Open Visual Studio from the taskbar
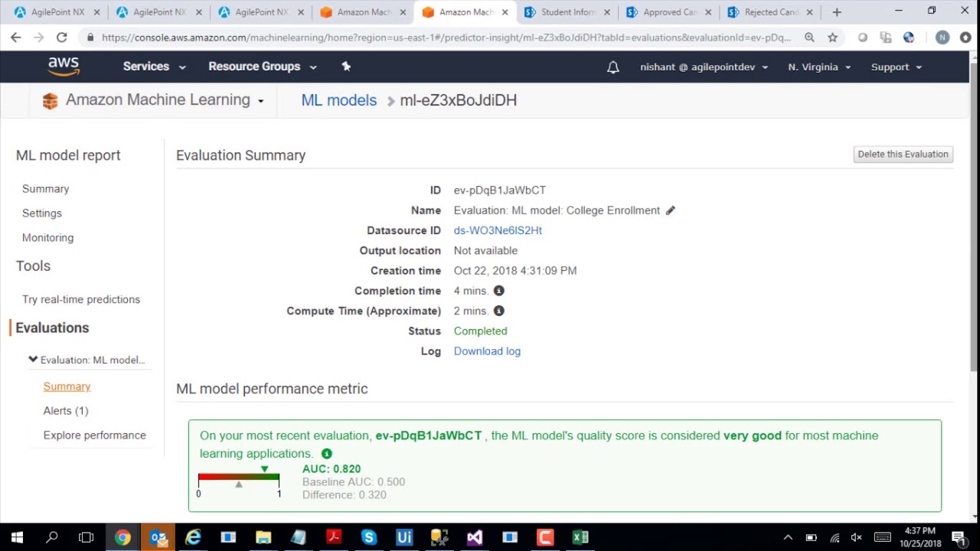This screenshot has height=551, width=980. click(475, 537)
